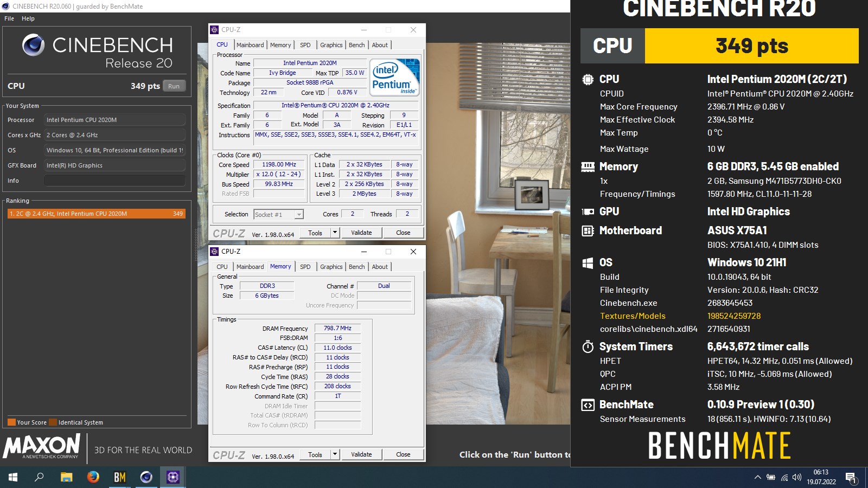Open volume control tray icon
Image resolution: width=868 pixels, height=488 pixels.
(797, 477)
